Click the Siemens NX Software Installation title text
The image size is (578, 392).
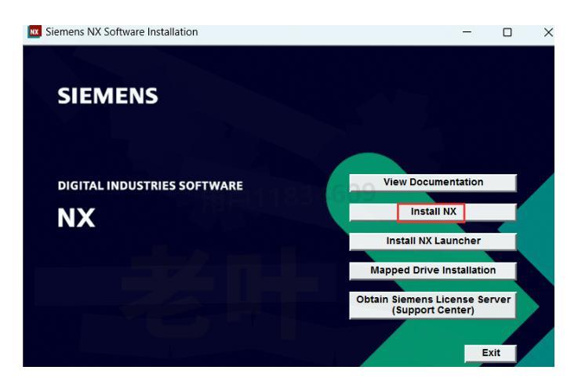pyautogui.click(x=122, y=32)
